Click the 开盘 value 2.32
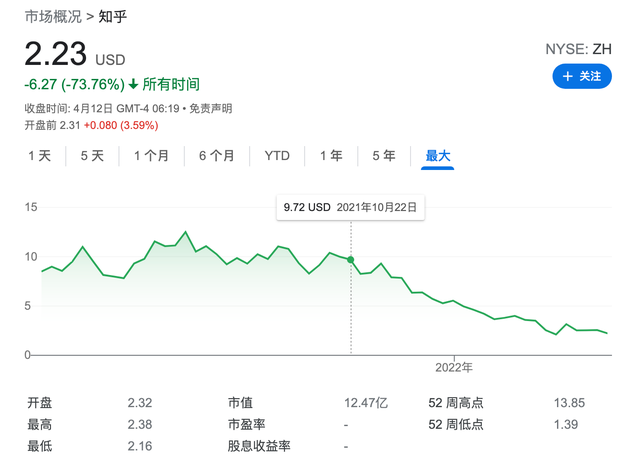This screenshot has height=459, width=630. click(x=140, y=403)
